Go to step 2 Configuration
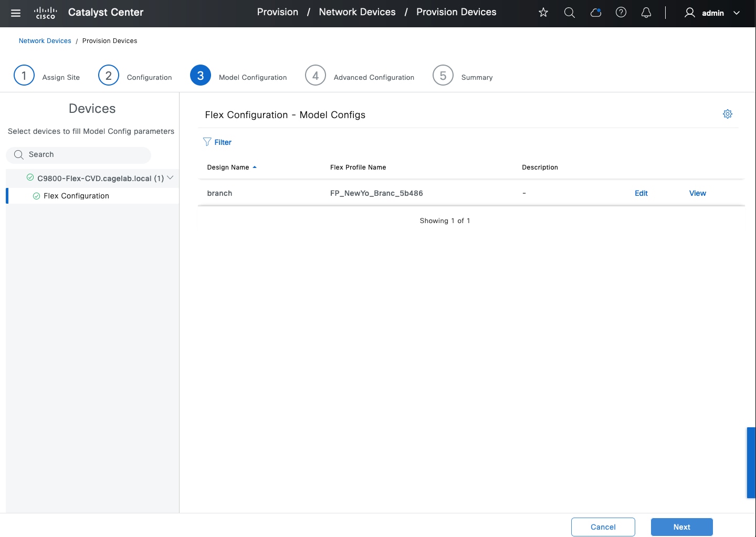 tap(109, 76)
